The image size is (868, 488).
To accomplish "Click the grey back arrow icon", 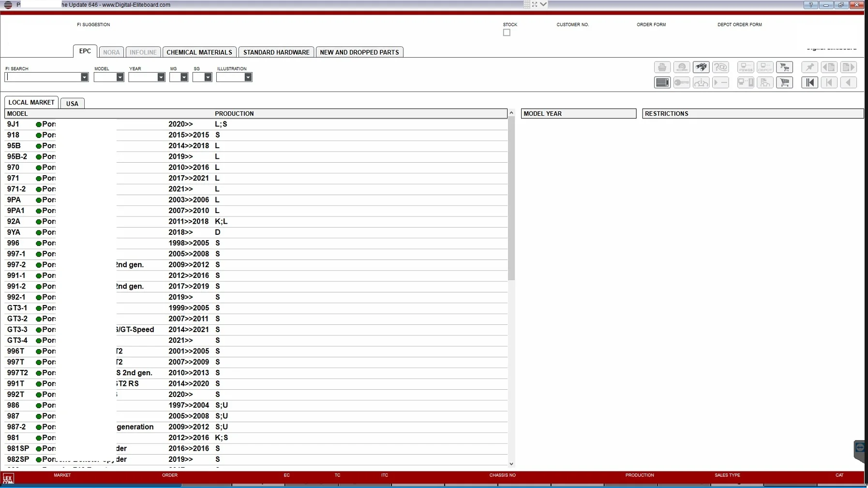I will coord(848,83).
